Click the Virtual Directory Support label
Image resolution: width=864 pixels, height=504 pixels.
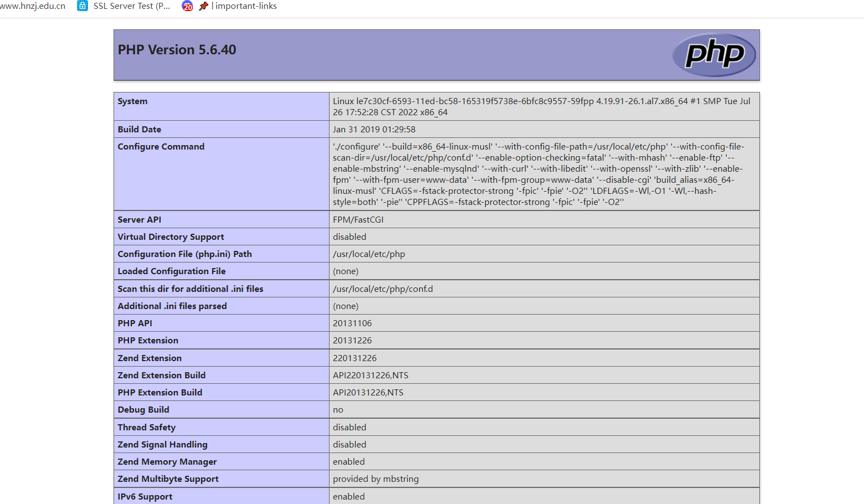pyautogui.click(x=171, y=237)
